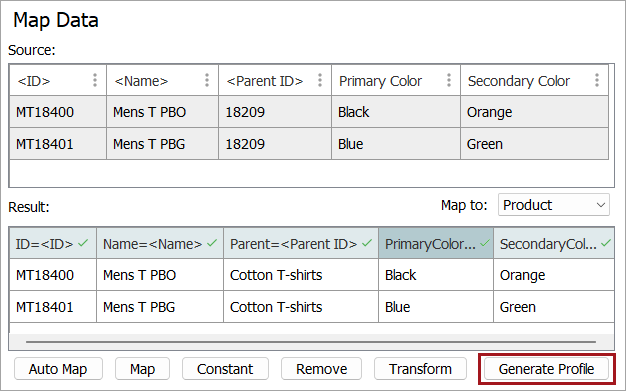Open the <Name> column options menu

tap(207, 80)
